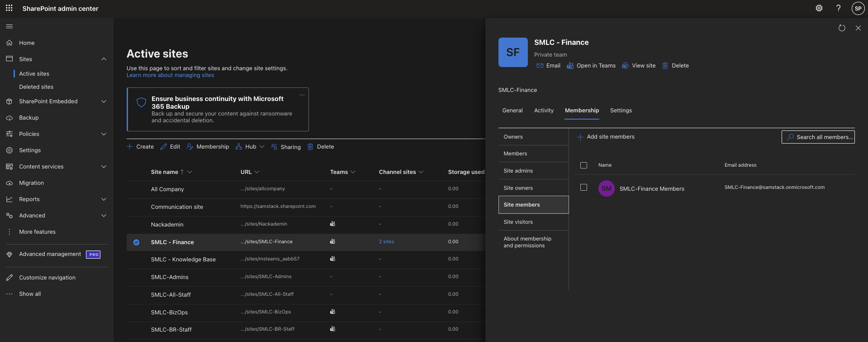Deselect the SMLC - Finance row checkmark

point(136,242)
